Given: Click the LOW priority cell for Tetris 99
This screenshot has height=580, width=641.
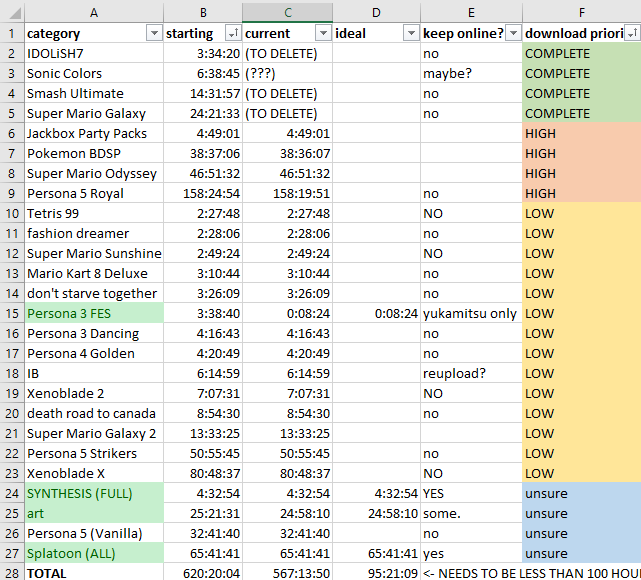Looking at the screenshot, I should click(x=582, y=214).
